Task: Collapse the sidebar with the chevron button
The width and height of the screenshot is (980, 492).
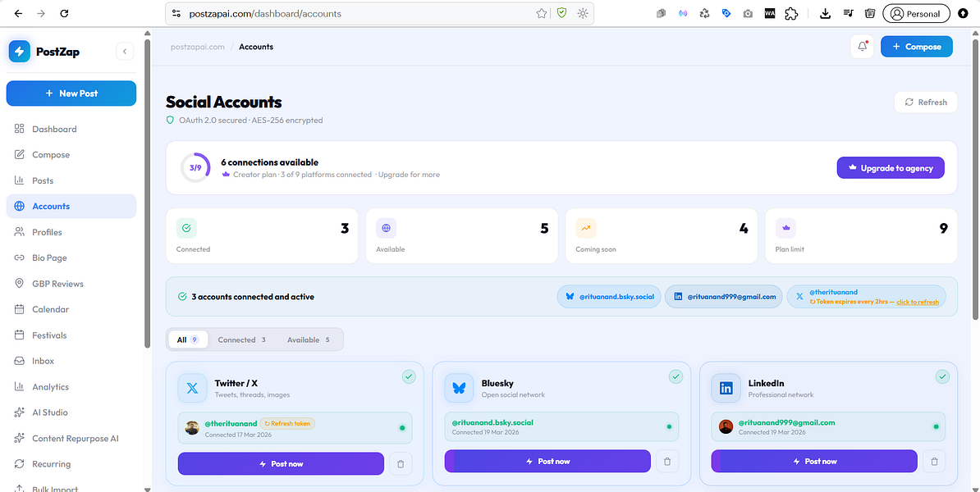Action: pos(125,51)
